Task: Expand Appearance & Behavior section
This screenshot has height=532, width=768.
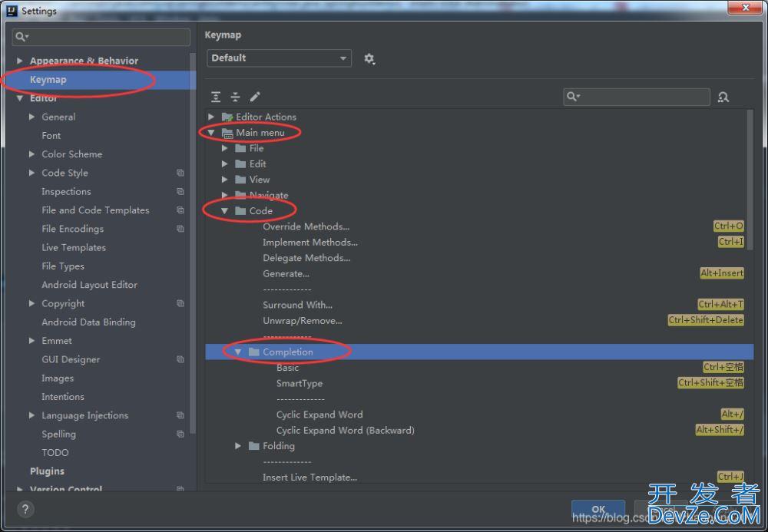Action: 20,61
